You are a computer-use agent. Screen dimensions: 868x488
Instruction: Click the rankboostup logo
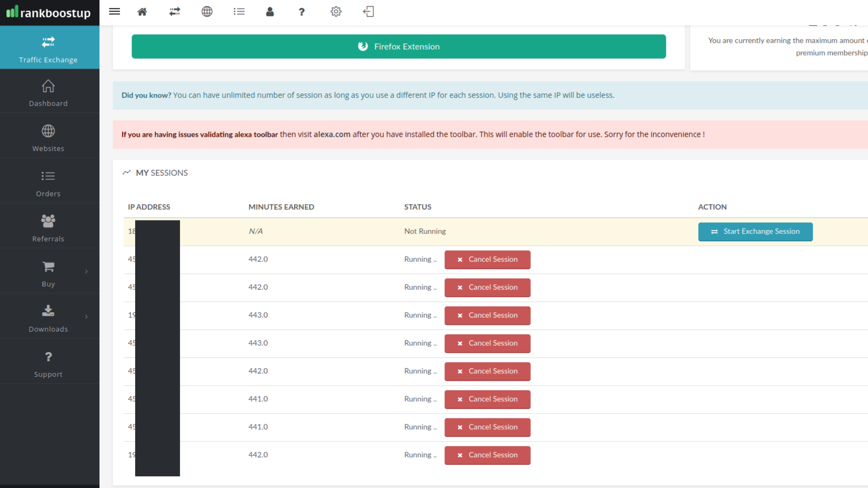50,13
